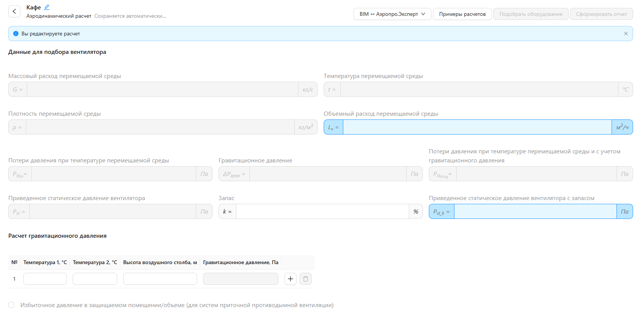Click the blue info icon in banner

16,34
